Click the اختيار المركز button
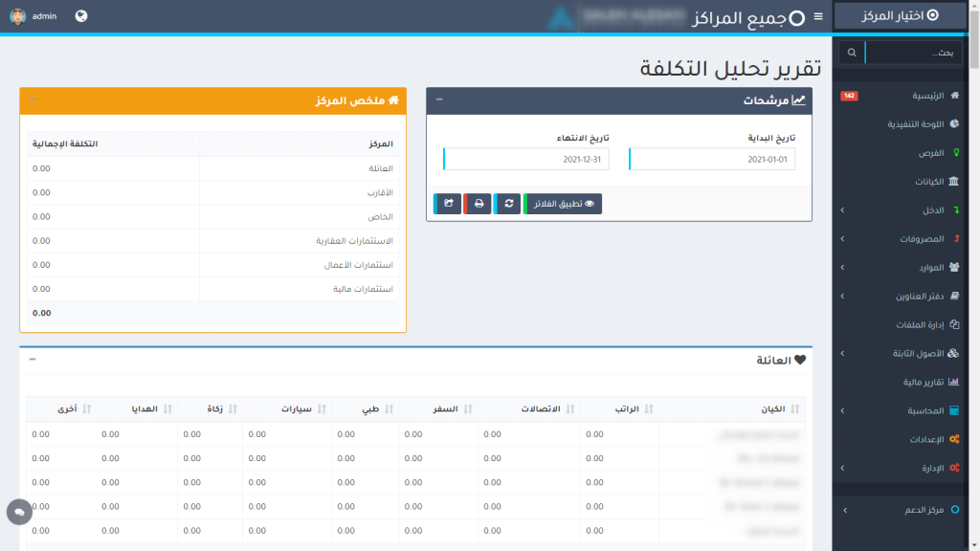980x551 pixels. (900, 16)
